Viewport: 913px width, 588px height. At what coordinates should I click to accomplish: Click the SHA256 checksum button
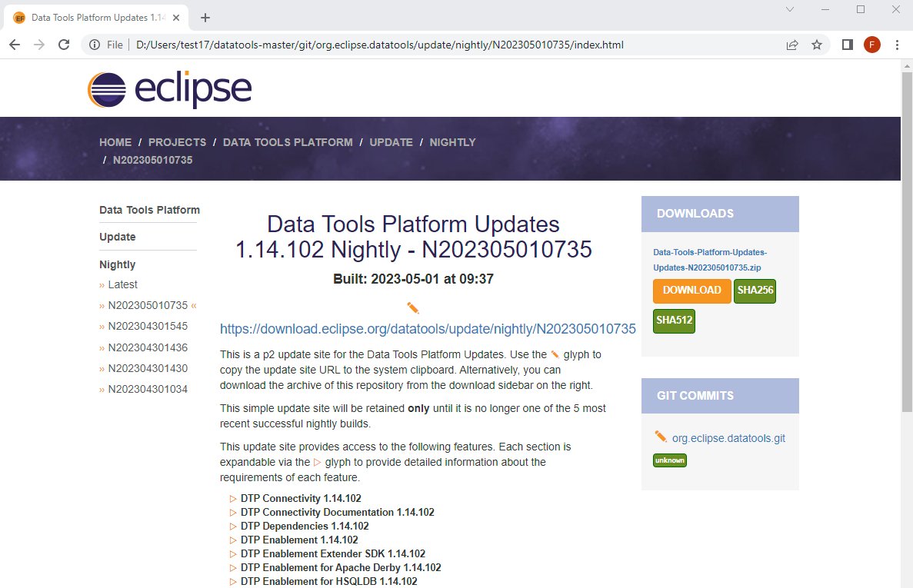tap(755, 291)
